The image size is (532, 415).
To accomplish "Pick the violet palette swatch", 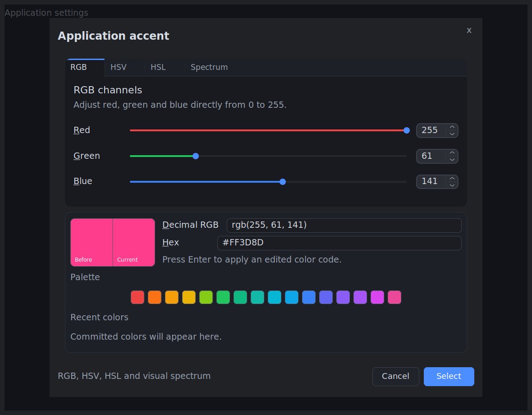I will [343, 297].
